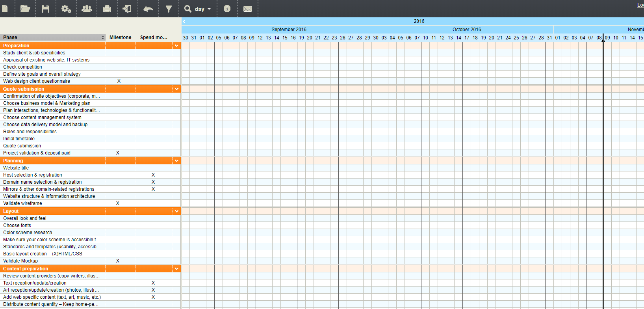Select the 'Initial timetable' task
This screenshot has height=309, width=644.
(19, 139)
